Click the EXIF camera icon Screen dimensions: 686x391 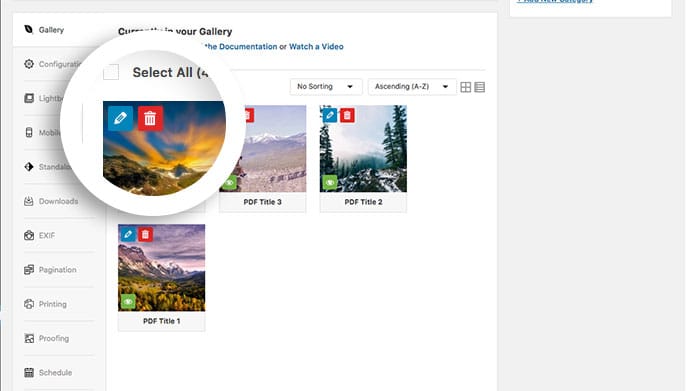(29, 235)
